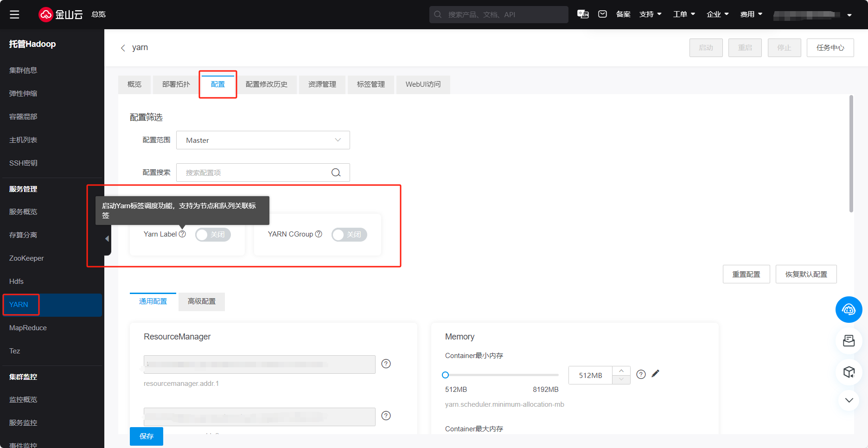Switch to the 配置修改历史 tab
The height and width of the screenshot is (448, 868).
pyautogui.click(x=267, y=84)
